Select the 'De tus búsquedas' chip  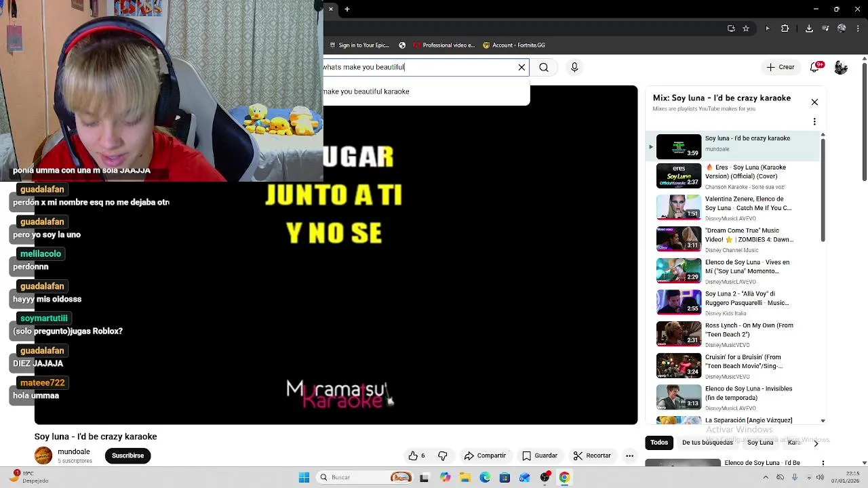pyautogui.click(x=707, y=443)
